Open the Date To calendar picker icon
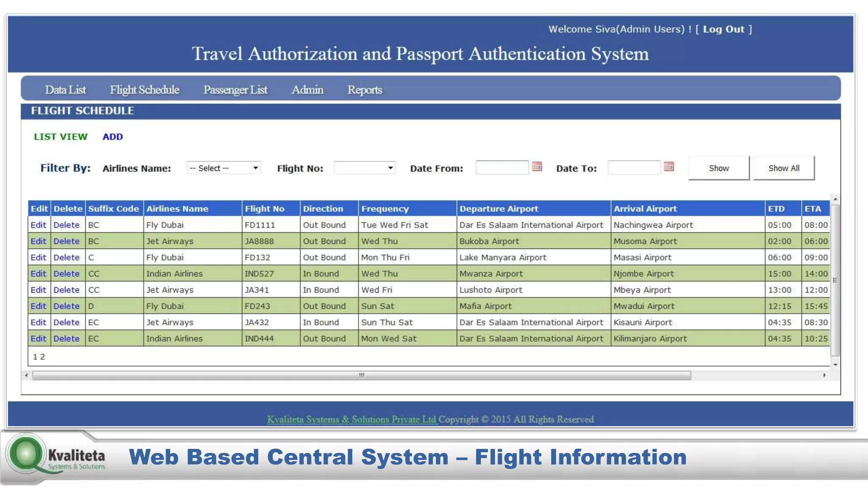Image resolution: width=868 pixels, height=488 pixels. [669, 166]
